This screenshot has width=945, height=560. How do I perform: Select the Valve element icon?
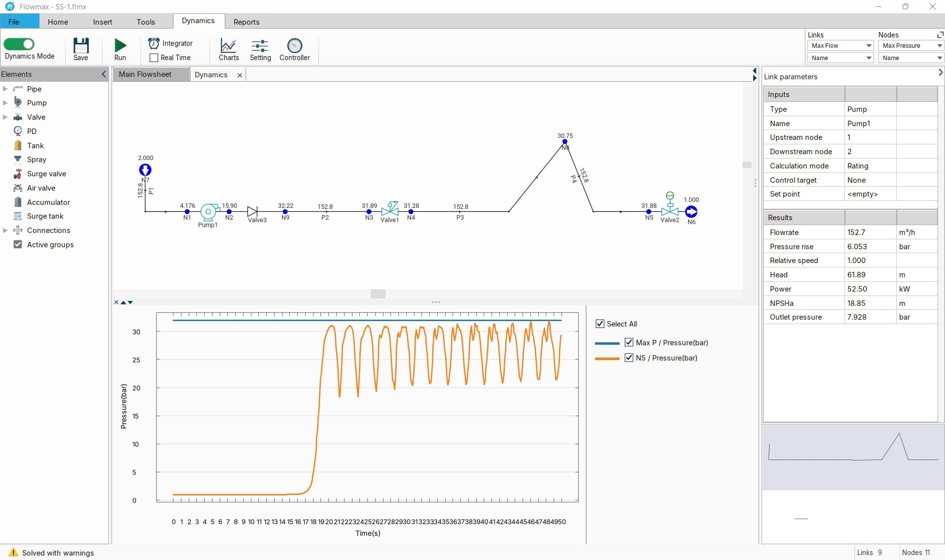(x=18, y=117)
